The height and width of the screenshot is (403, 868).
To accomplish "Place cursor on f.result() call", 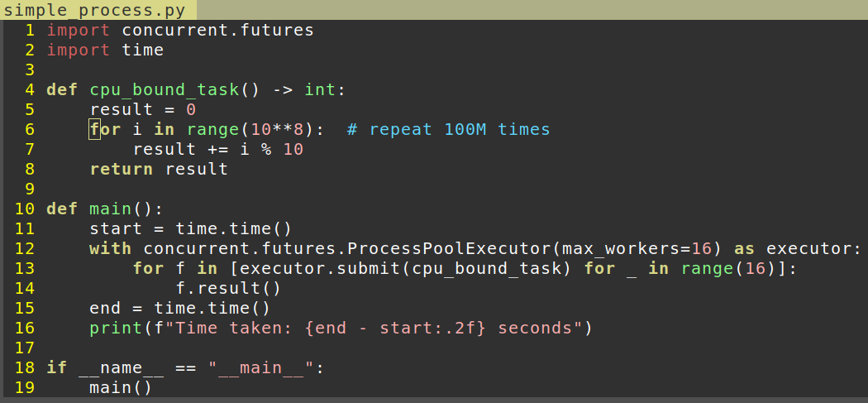I will coord(229,289).
